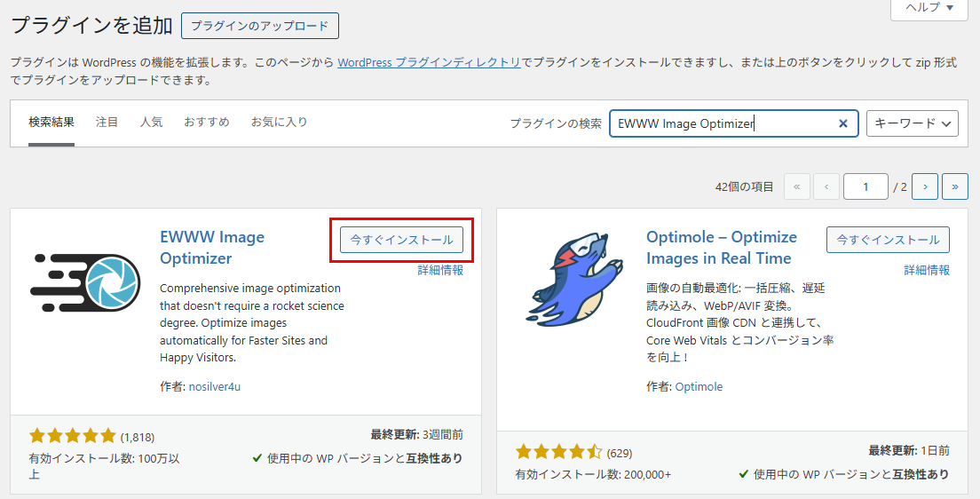The height and width of the screenshot is (499, 980).
Task: Click the current page number field
Action: (865, 186)
